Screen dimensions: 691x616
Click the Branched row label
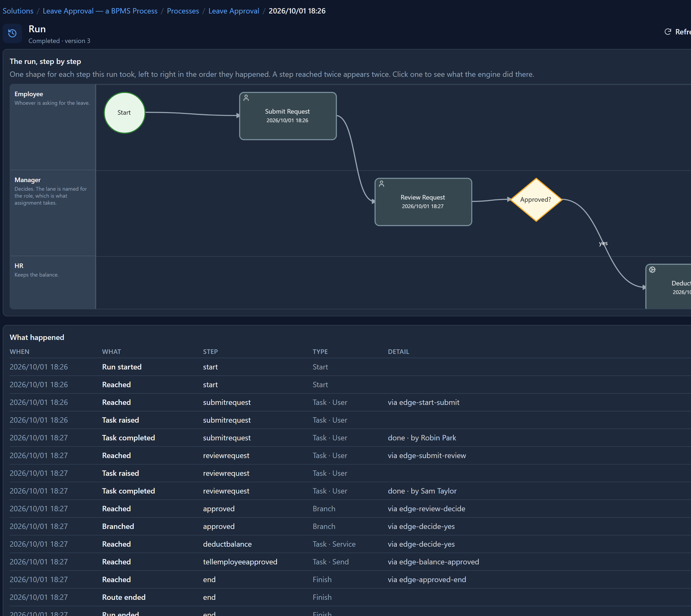click(x=118, y=527)
